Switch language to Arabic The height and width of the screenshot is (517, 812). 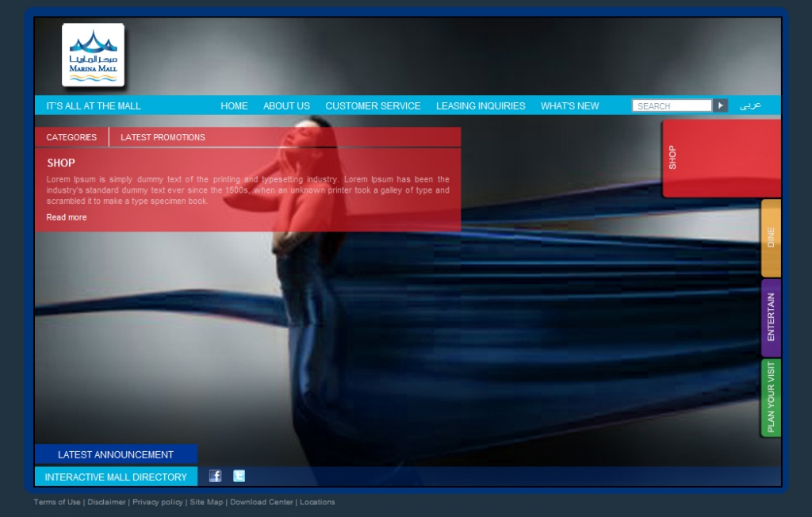click(750, 105)
